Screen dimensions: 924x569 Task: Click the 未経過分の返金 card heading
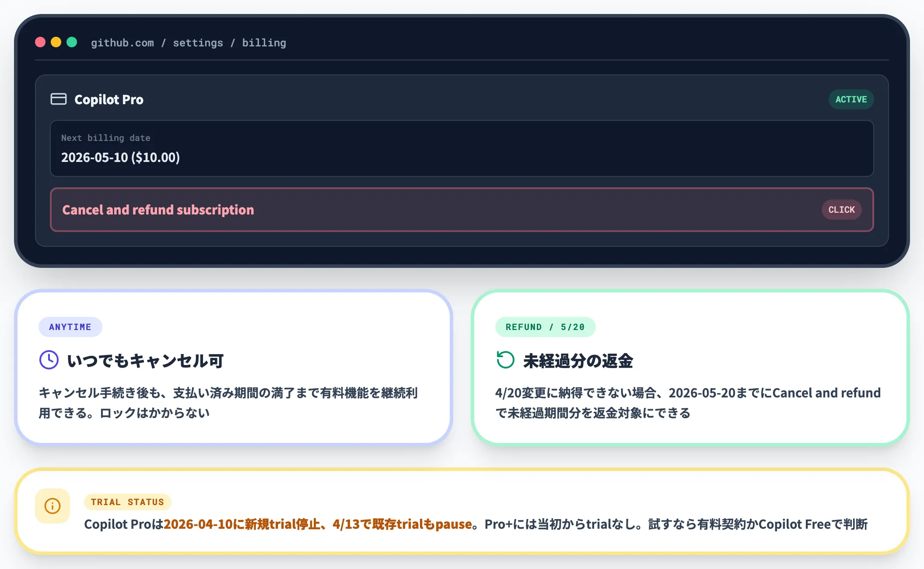click(578, 361)
